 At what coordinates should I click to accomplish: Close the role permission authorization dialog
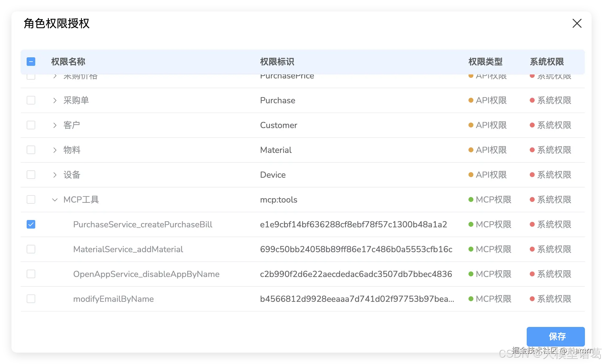click(x=577, y=23)
